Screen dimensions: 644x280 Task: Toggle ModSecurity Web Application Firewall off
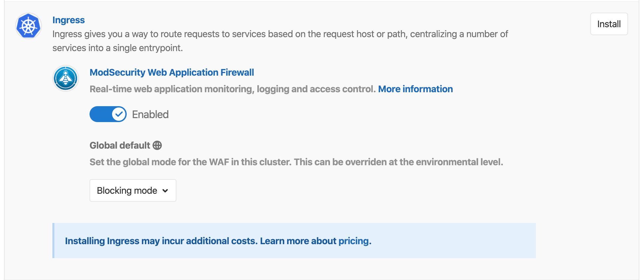pos(108,114)
